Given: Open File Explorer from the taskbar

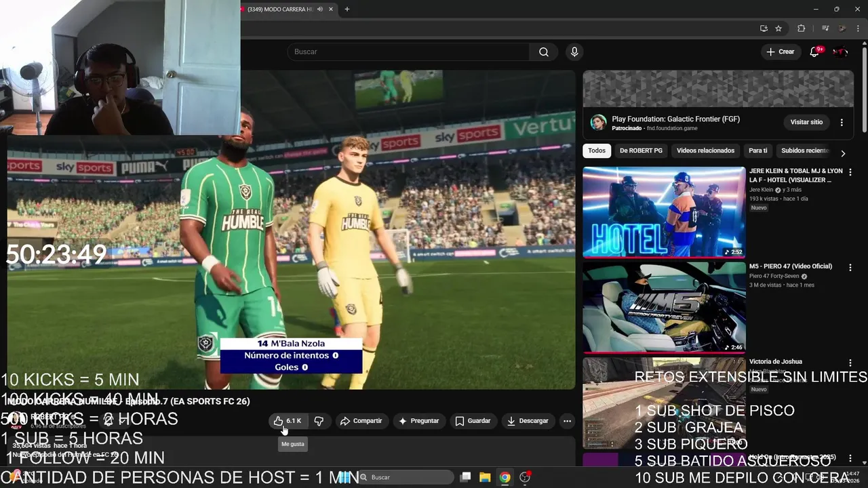Looking at the screenshot, I should [x=485, y=477].
